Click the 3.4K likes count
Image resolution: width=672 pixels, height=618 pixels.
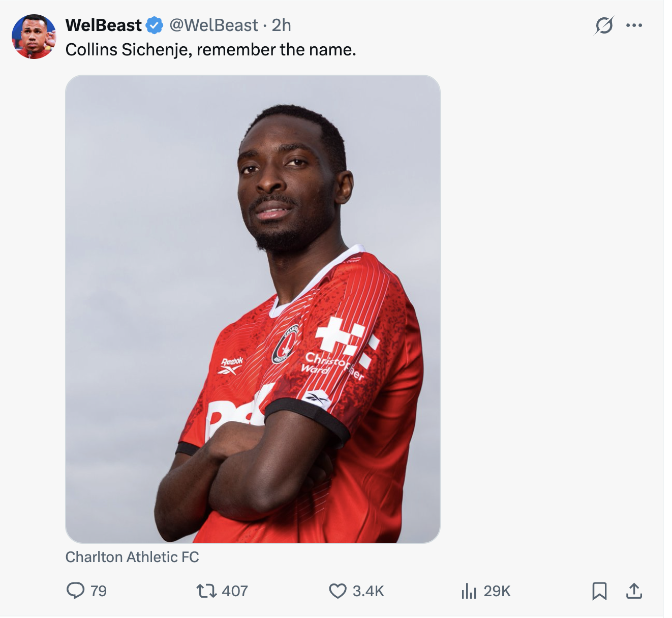(x=368, y=591)
